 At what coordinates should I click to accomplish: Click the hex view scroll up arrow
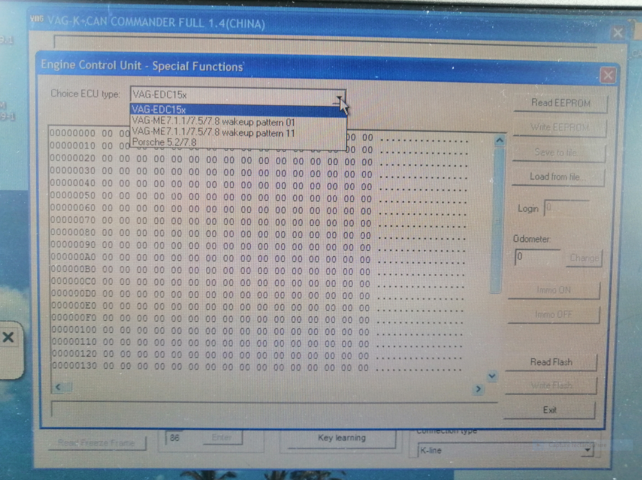pyautogui.click(x=500, y=141)
